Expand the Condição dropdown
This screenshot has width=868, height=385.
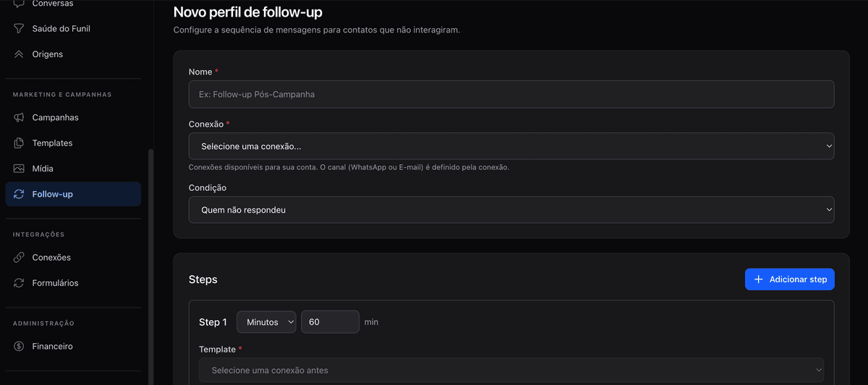pyautogui.click(x=511, y=210)
